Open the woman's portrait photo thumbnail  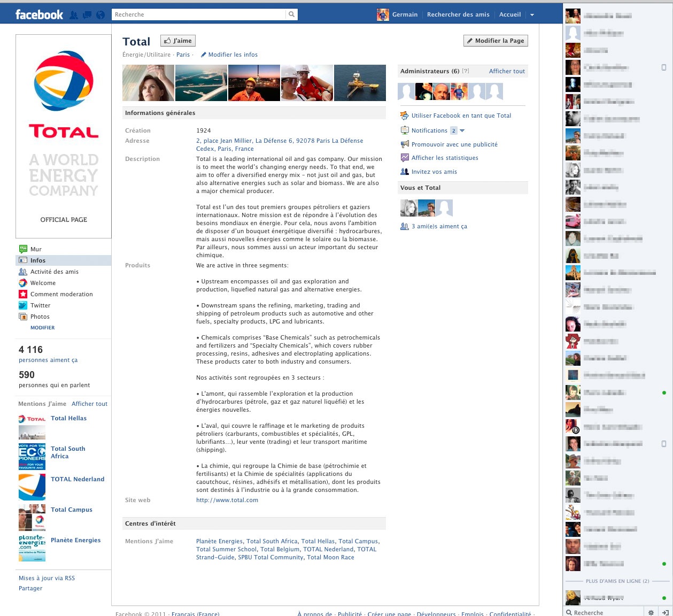point(148,83)
